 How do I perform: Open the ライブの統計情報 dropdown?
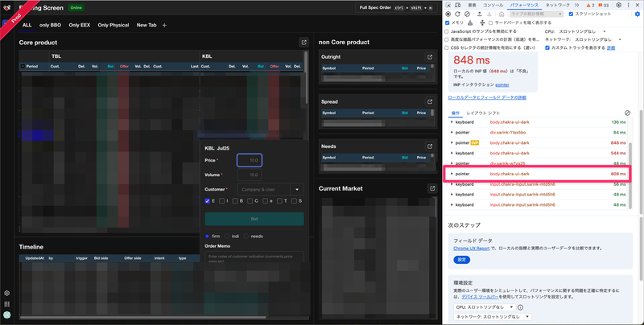536,14
